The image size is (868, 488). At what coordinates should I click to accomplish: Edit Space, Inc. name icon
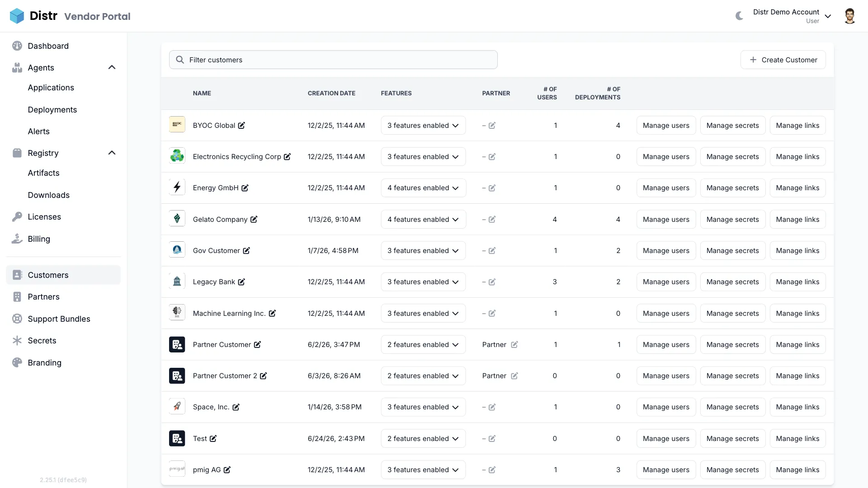[236, 407]
